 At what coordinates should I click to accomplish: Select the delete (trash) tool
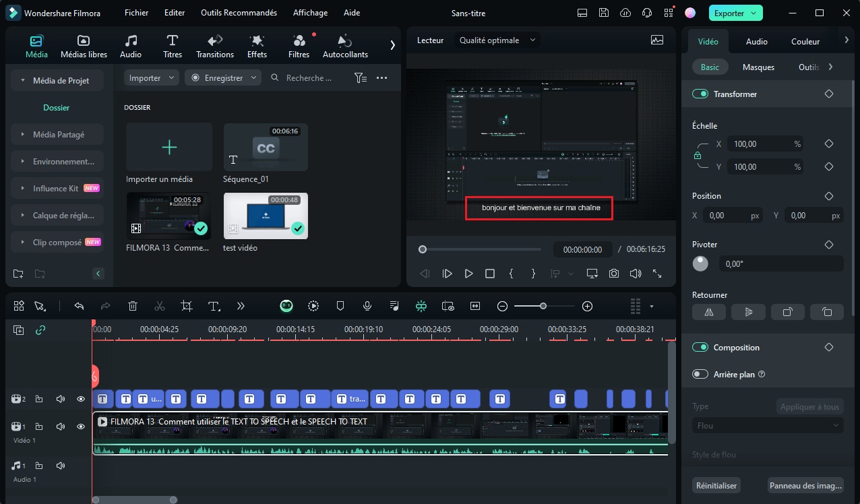coord(133,306)
